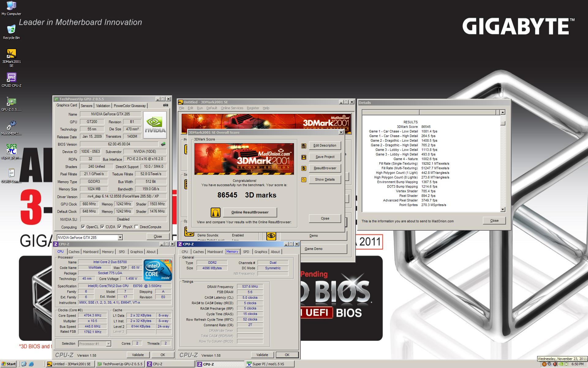Open MaxxMEM2 desktop icon
Viewport: 588px width, 368px height.
11,128
